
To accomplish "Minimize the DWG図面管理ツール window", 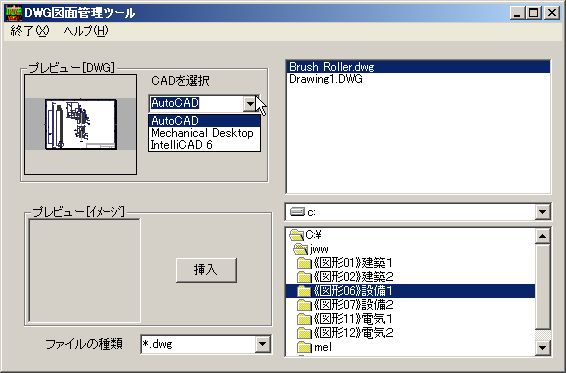I will (x=517, y=13).
